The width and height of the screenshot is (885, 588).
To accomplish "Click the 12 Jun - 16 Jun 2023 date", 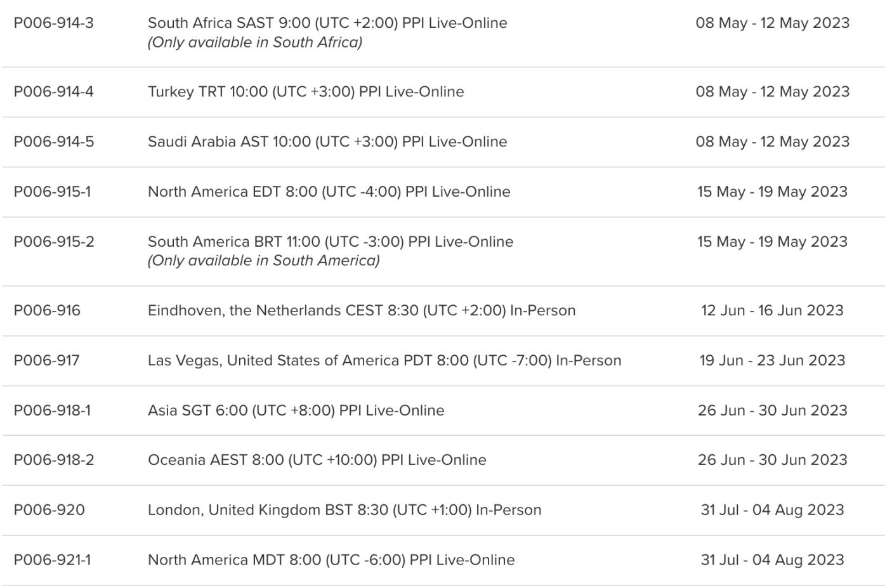I will point(772,310).
